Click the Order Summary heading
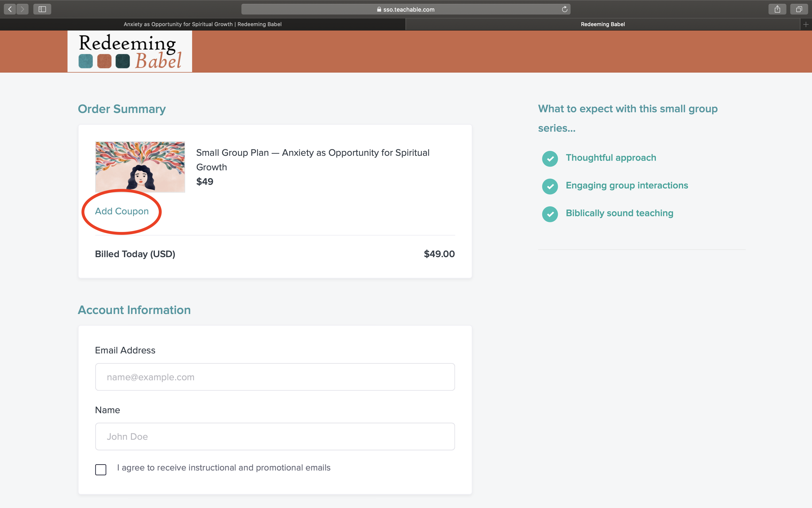 (122, 109)
